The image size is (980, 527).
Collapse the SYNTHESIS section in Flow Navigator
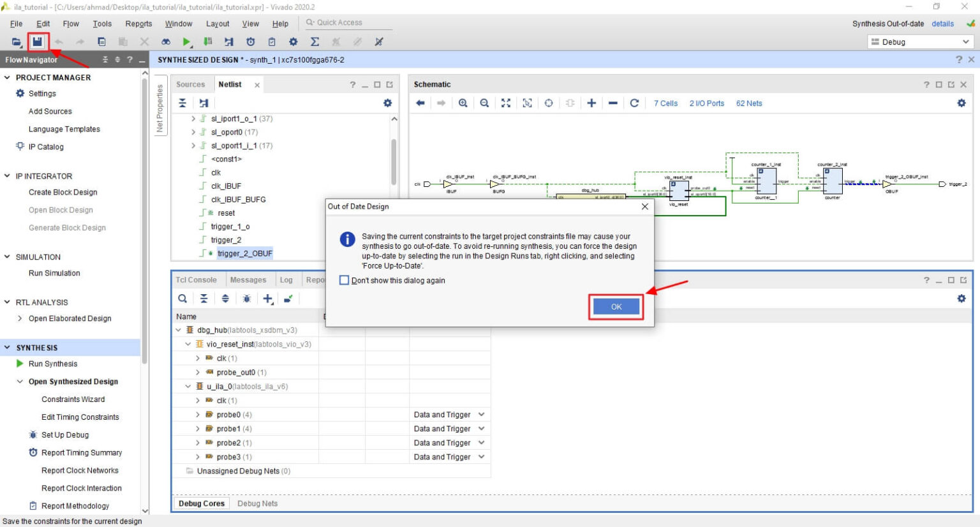coord(8,348)
